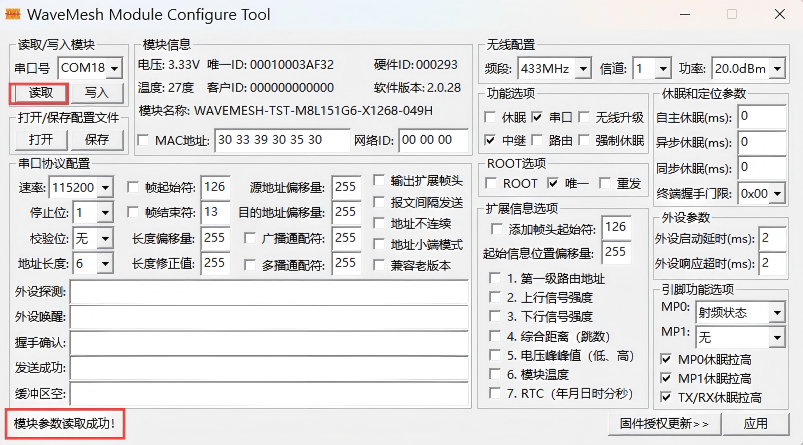Enable 地址不连续 checkbox
Screen dimensions: 803x445
(x=379, y=223)
